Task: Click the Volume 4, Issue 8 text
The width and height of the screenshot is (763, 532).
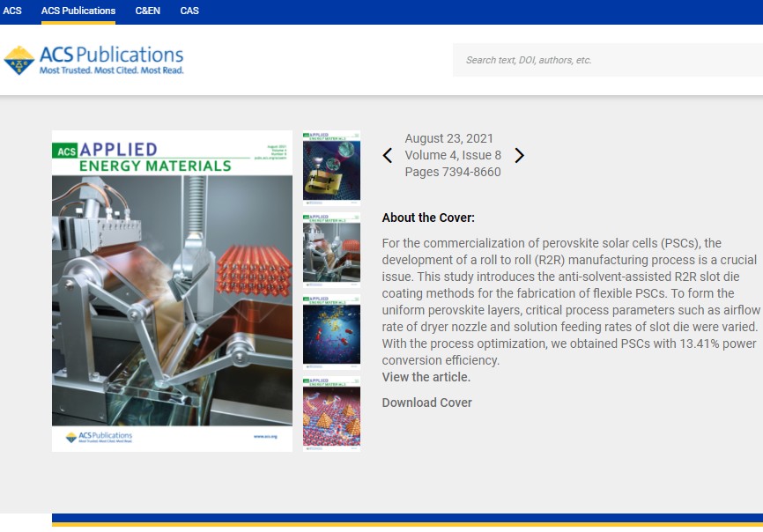Action: click(x=453, y=155)
